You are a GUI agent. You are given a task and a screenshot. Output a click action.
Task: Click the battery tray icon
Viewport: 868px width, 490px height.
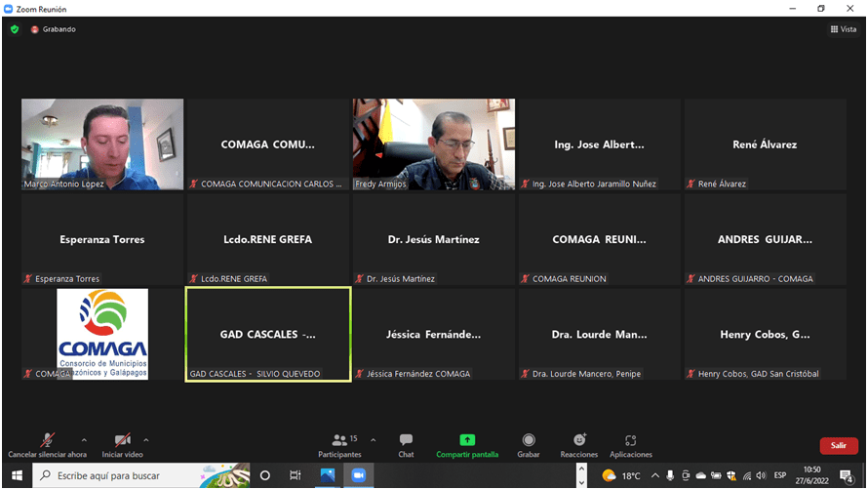tap(716, 475)
